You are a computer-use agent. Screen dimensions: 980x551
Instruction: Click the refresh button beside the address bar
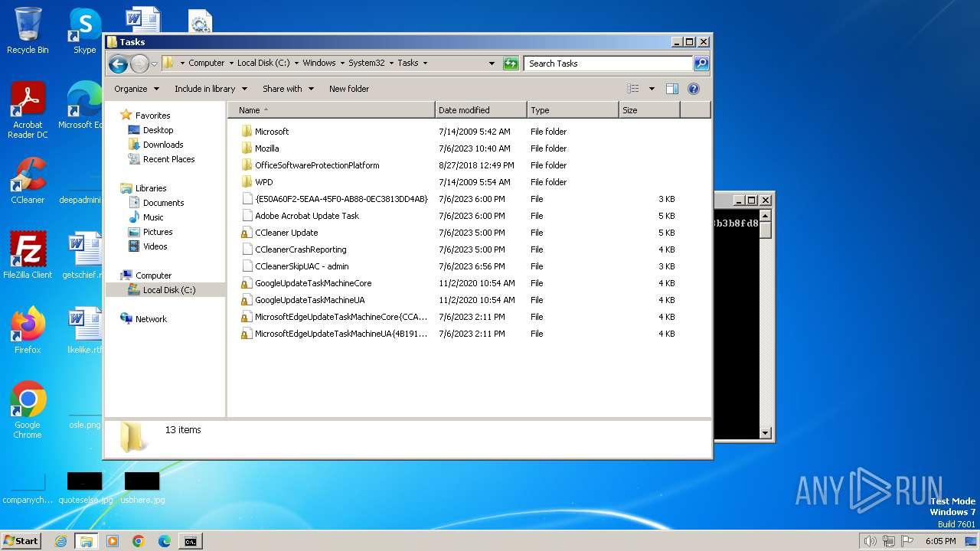pos(511,64)
